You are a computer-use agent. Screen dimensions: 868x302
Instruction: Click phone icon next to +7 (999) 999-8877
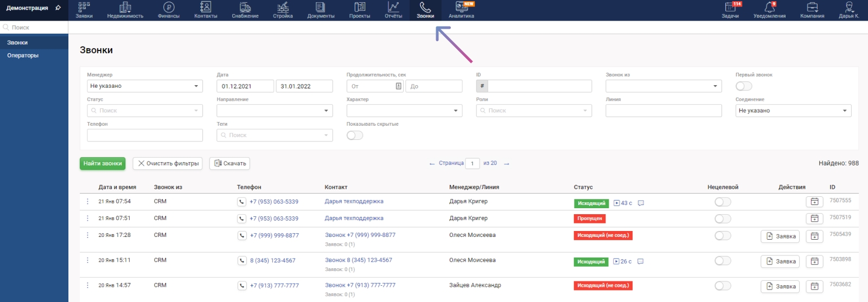coord(242,235)
